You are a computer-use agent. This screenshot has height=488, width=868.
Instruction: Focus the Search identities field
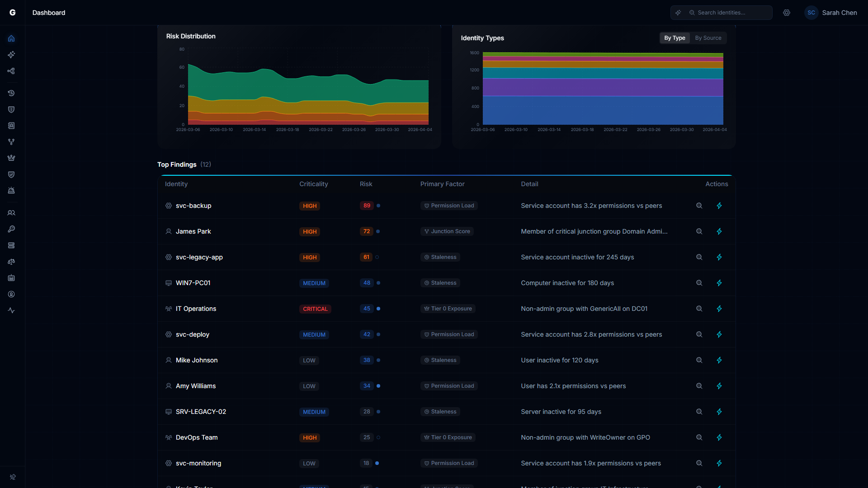click(x=731, y=13)
